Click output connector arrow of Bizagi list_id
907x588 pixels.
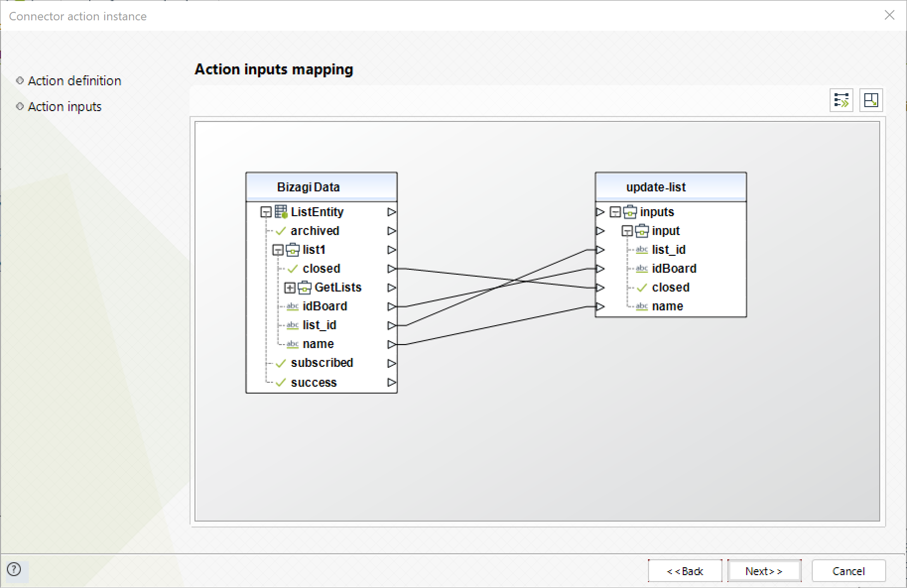coord(392,325)
